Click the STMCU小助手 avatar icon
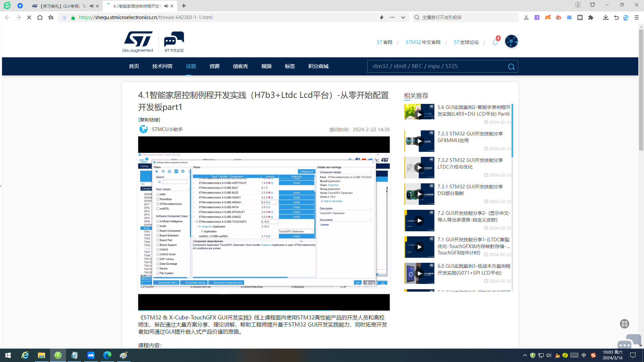644x362 pixels. click(144, 129)
